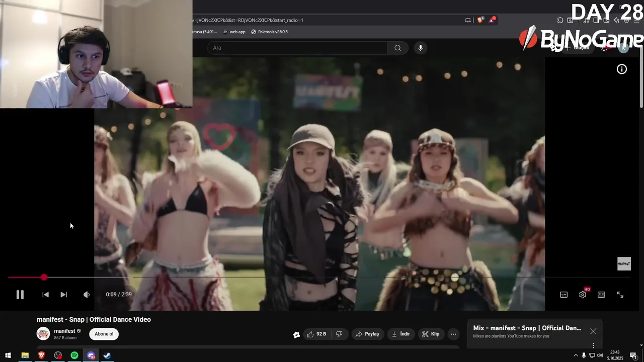Open the browser extensions puzzle icon
Viewport: 644px width, 362px height.
click(x=560, y=20)
